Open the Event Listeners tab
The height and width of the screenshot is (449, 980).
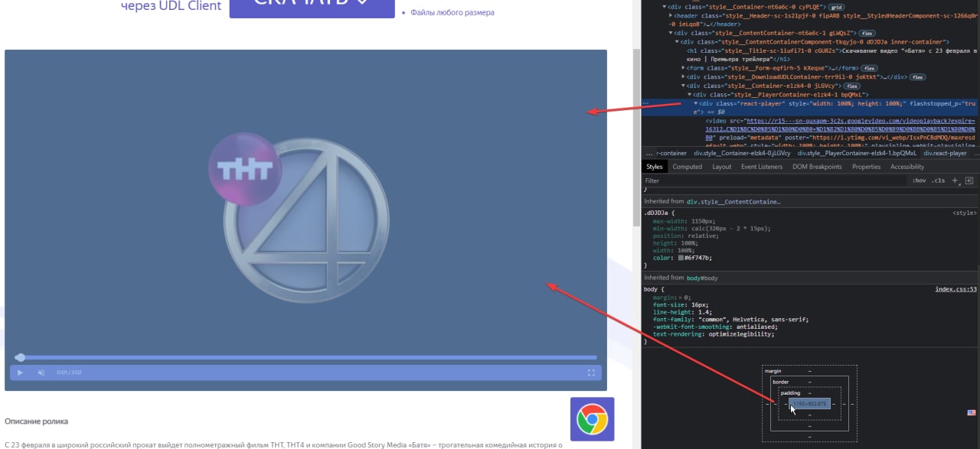coord(762,167)
